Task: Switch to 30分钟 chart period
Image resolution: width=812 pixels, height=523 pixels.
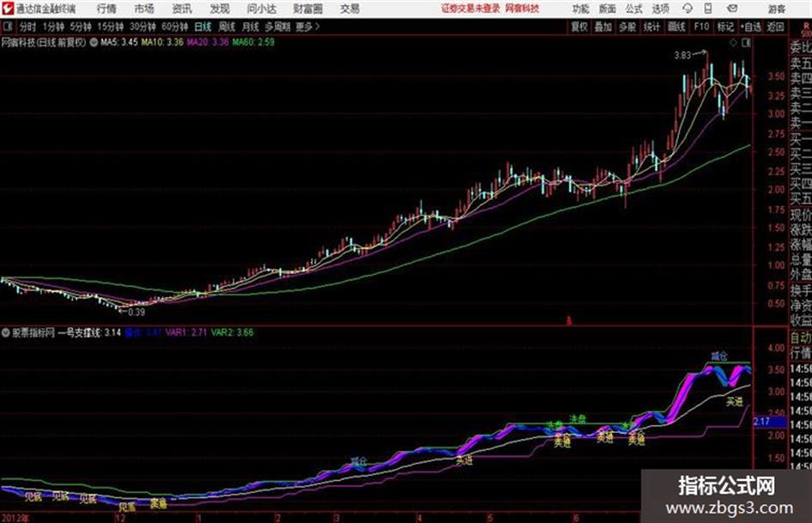Action: click(143, 27)
